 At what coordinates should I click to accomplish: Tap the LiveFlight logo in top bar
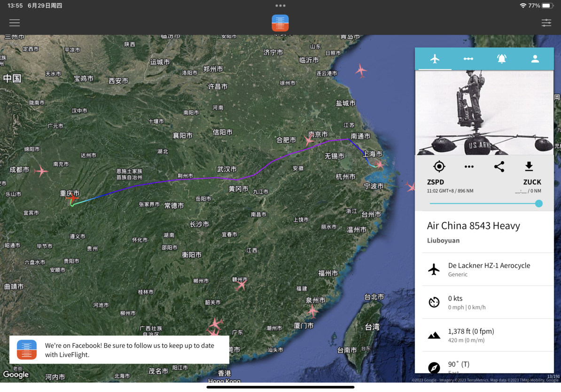click(x=280, y=23)
